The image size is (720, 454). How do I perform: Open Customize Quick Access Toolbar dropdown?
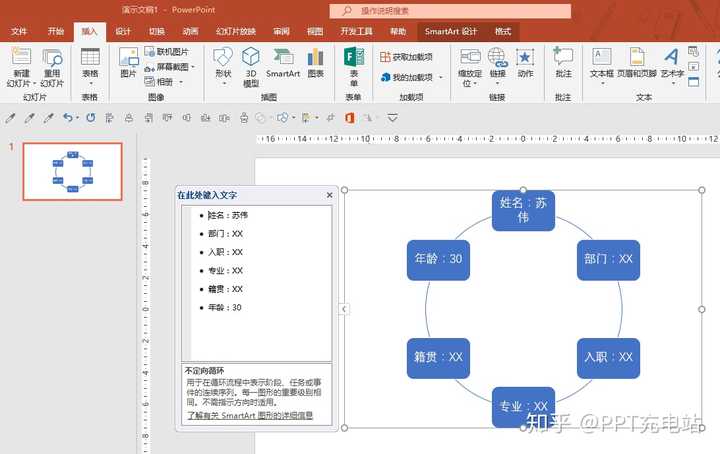392,118
